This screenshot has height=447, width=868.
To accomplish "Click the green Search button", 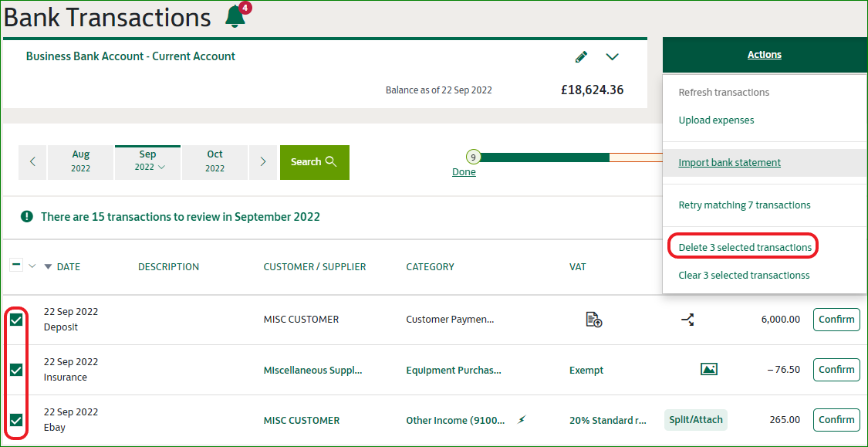I will [x=314, y=162].
